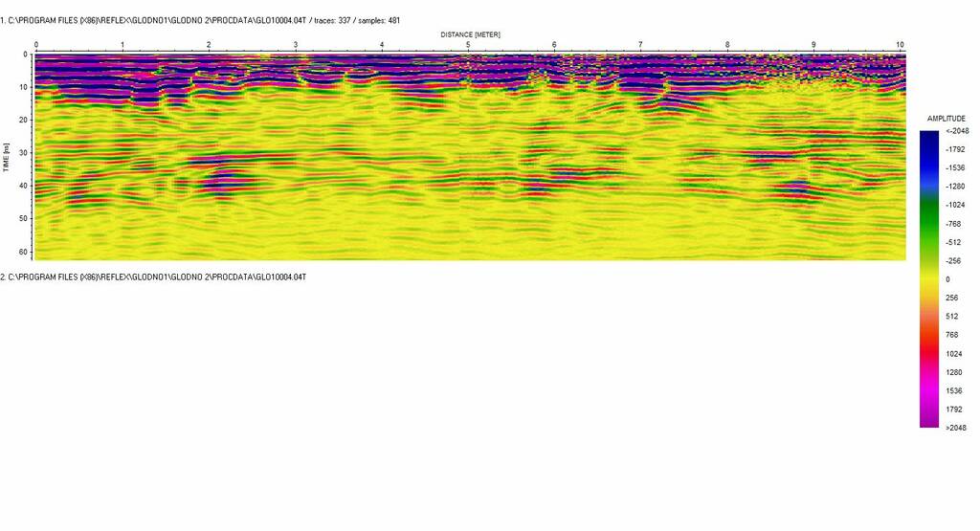Viewport: 980px width, 531px height.
Task: Click the DISTANCE [METER] axis label
Action: coord(470,34)
